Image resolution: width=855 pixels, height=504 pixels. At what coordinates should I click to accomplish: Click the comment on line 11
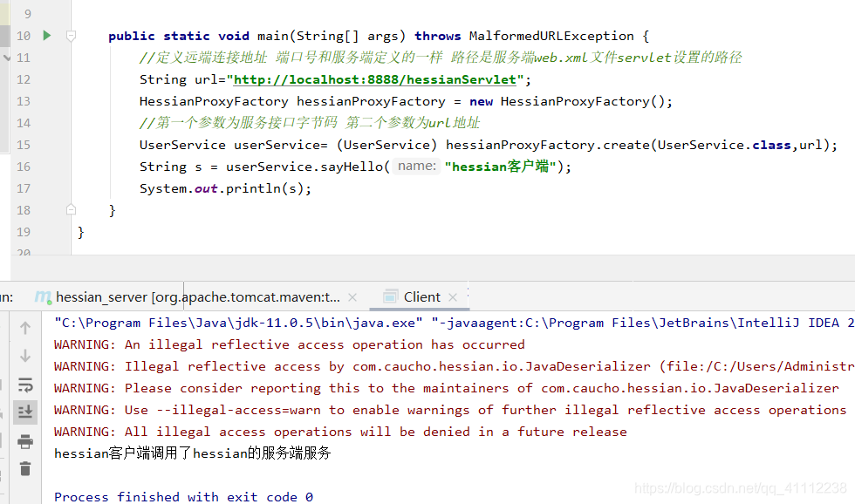point(441,58)
